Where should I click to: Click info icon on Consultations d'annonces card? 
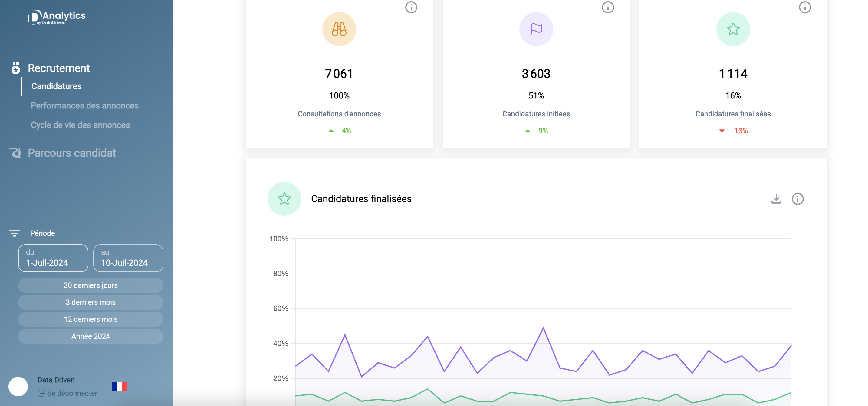click(411, 7)
